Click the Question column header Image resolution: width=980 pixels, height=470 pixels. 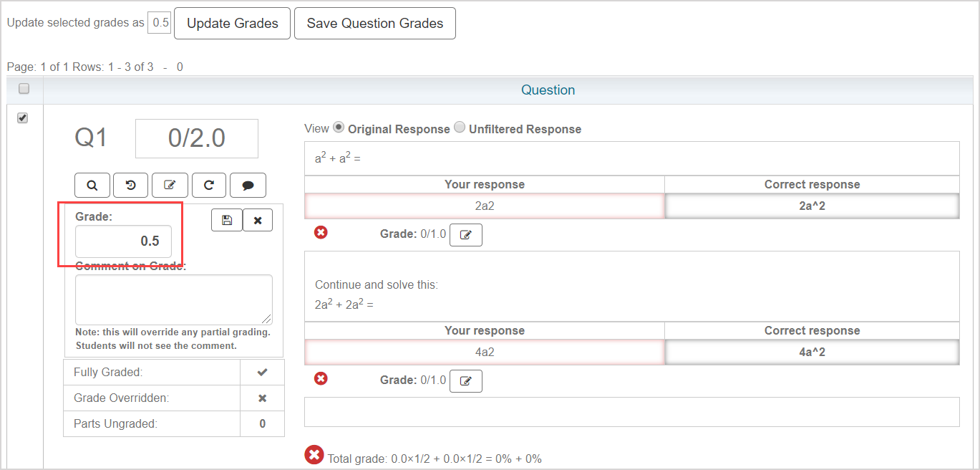548,90
